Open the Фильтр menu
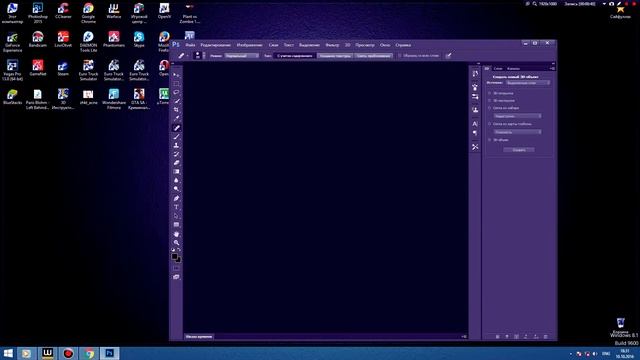 (x=332, y=45)
